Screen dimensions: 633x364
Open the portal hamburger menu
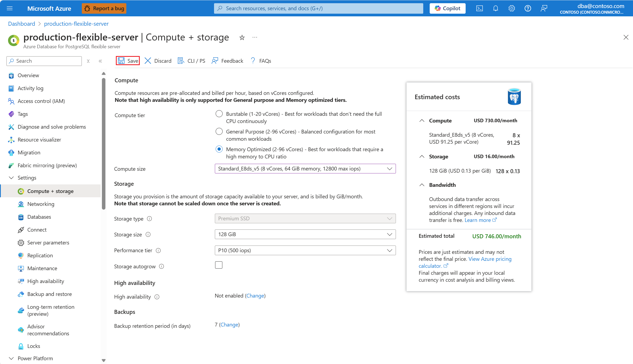10,8
